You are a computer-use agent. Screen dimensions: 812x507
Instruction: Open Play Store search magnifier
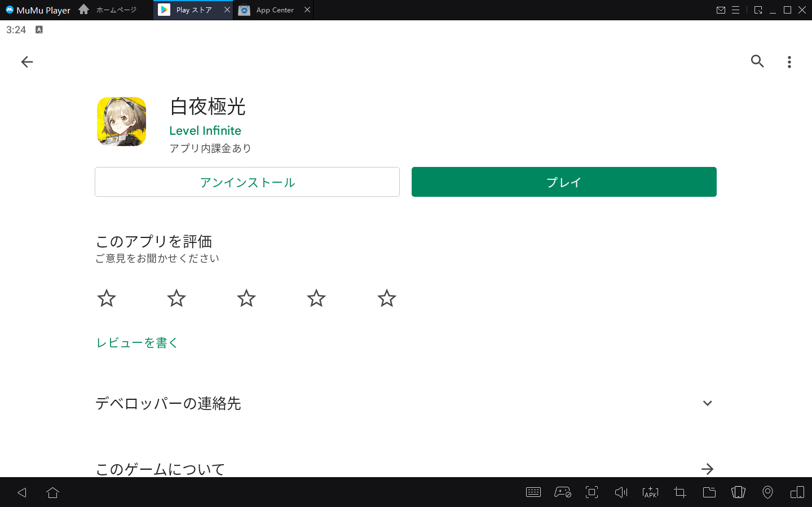click(757, 61)
